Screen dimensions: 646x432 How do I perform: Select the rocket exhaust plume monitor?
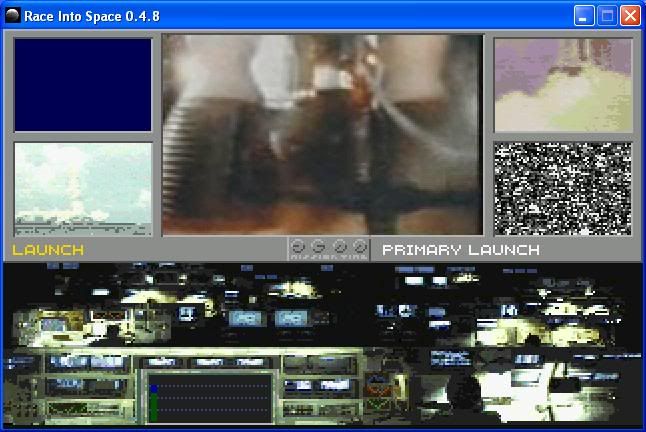pyautogui.click(x=563, y=85)
